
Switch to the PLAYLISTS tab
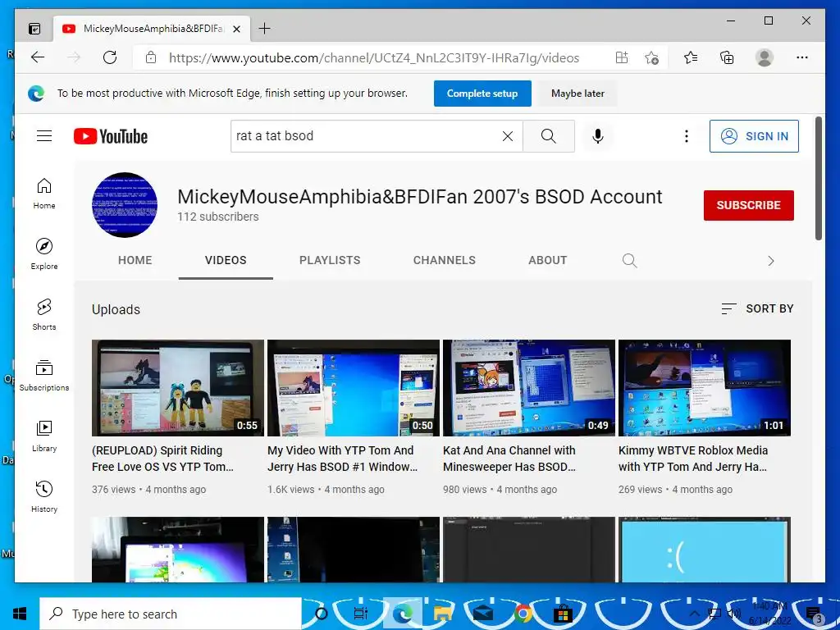330,260
